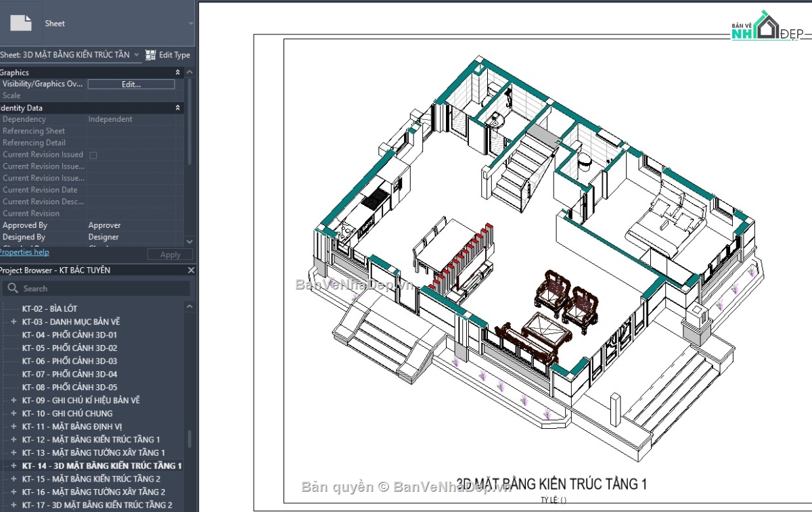
Task: Click Edit button for Visibility/Graphics Overrides
Action: coord(131,85)
